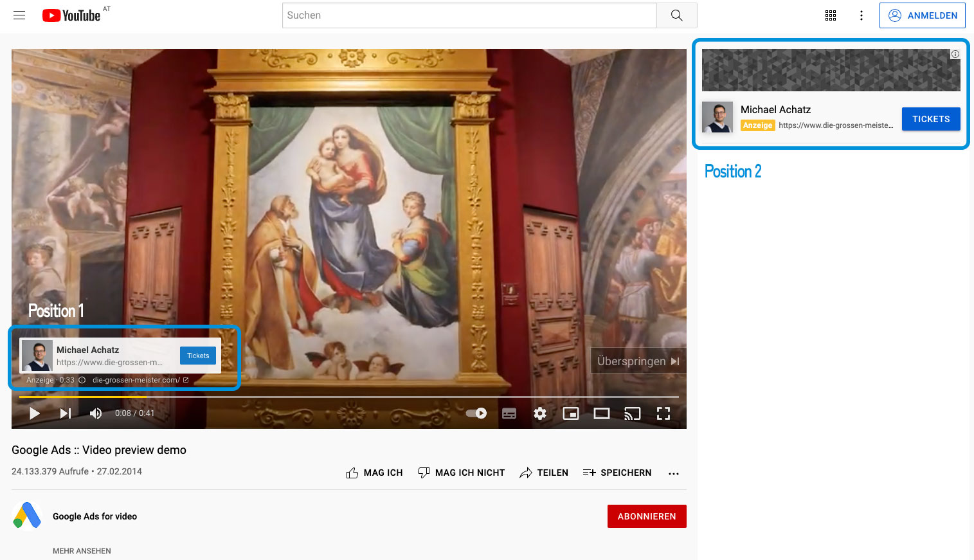The image size is (974, 560).
Task: Click Michael Achatz photo in sidebar ad
Action: pos(717,117)
